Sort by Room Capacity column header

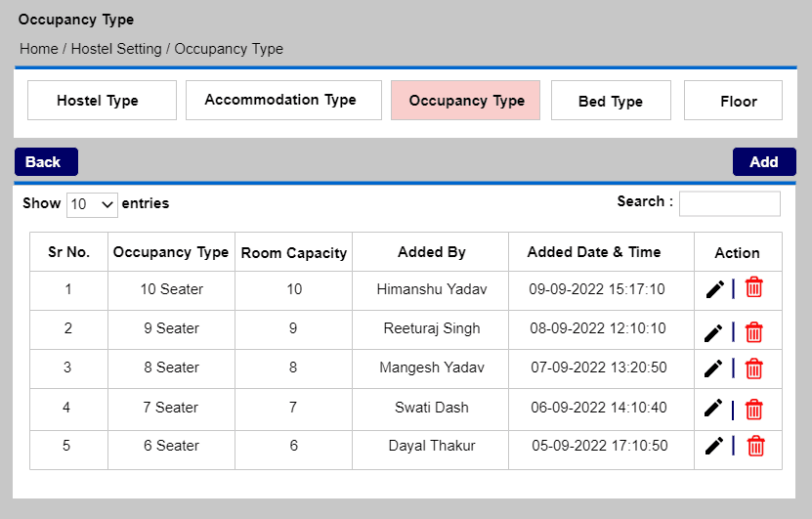(x=293, y=252)
